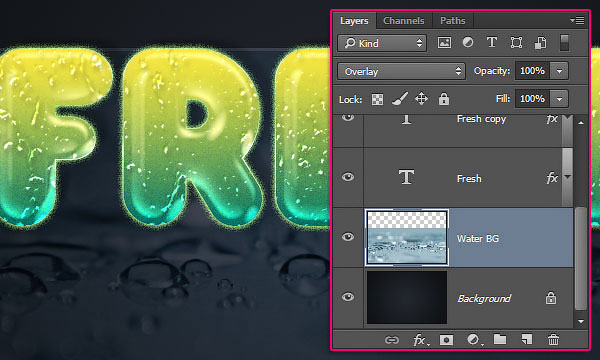Open the Overlay blend mode dropdown
600x360 pixels.
[x=401, y=71]
